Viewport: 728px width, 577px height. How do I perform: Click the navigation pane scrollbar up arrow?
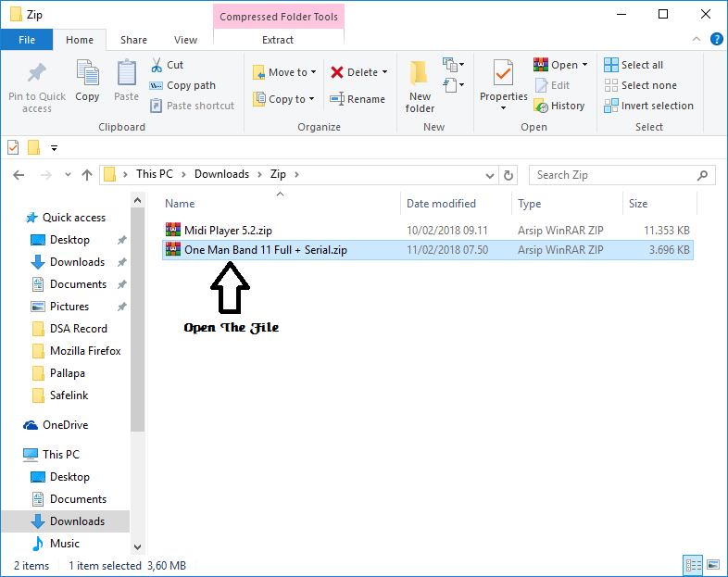(137, 201)
